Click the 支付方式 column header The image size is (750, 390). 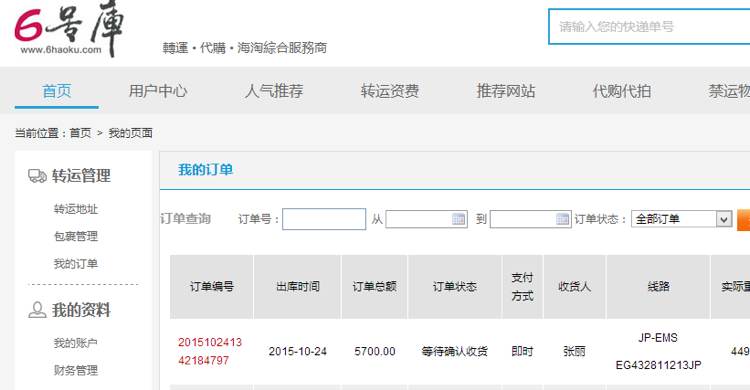522,287
